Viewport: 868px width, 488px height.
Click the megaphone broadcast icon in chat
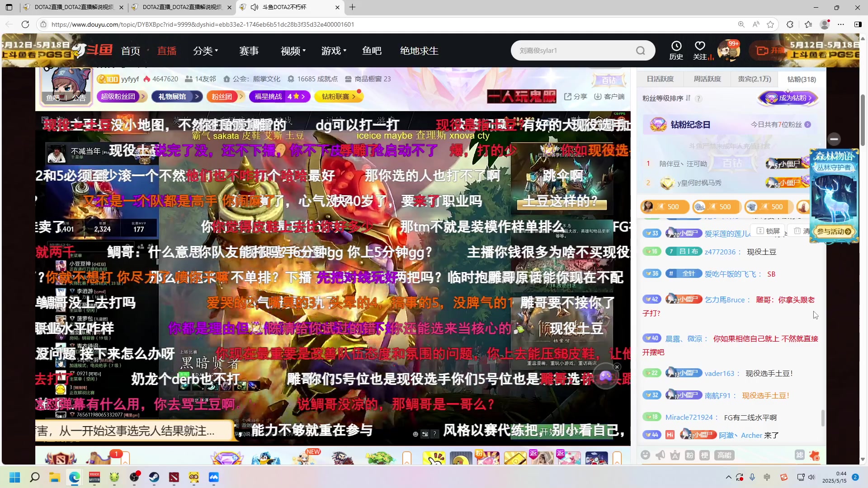(x=660, y=455)
